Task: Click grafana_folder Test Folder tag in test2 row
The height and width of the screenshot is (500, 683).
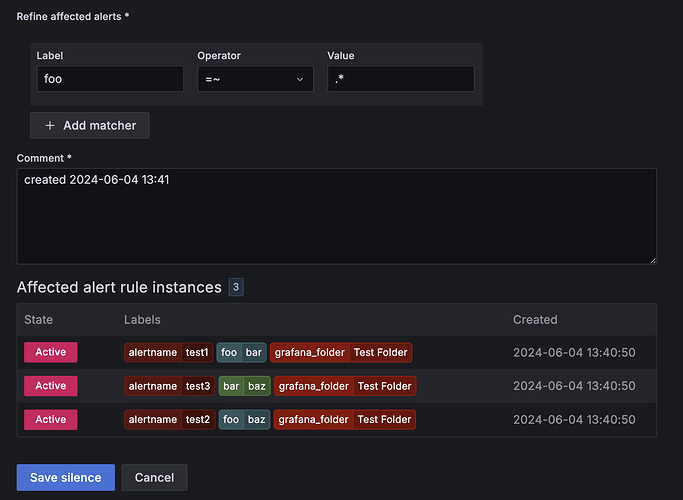Action: (x=345, y=419)
